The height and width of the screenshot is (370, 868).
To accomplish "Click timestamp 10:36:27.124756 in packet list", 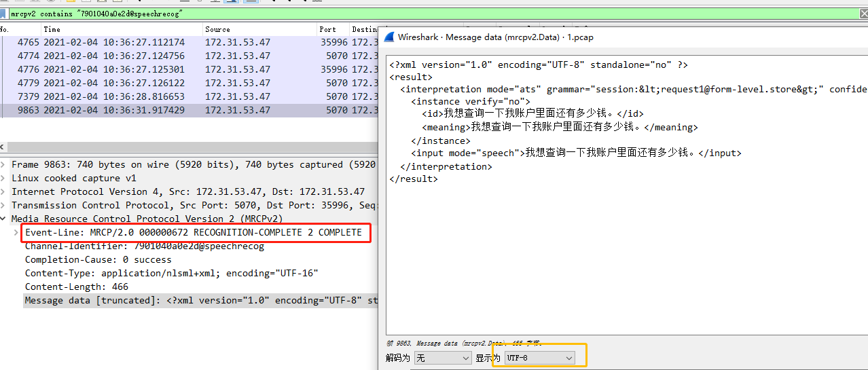I will tap(114, 56).
